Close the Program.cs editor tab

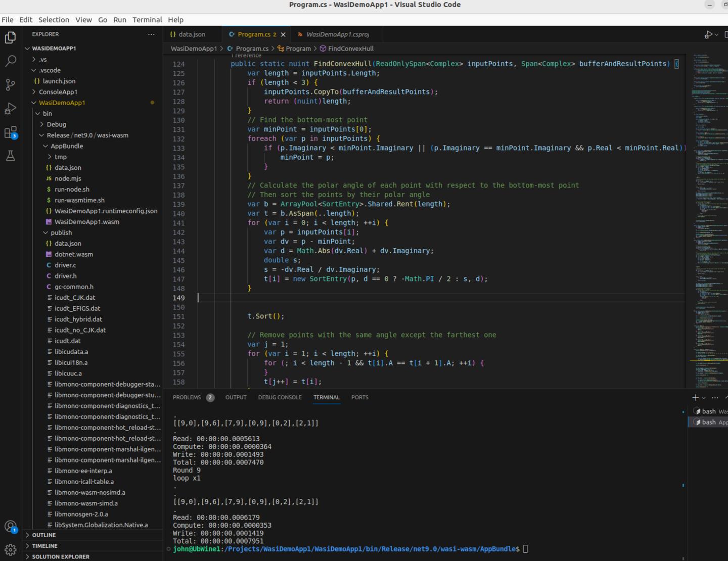(x=283, y=34)
